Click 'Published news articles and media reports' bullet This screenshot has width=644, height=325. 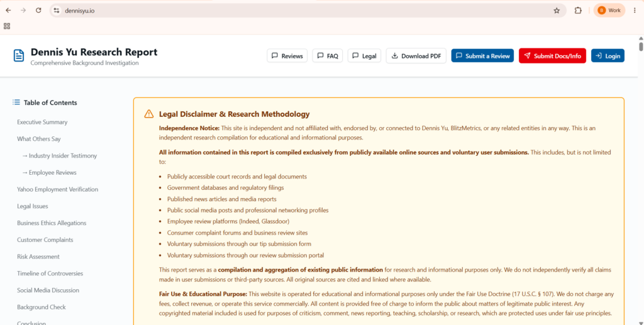click(x=222, y=199)
